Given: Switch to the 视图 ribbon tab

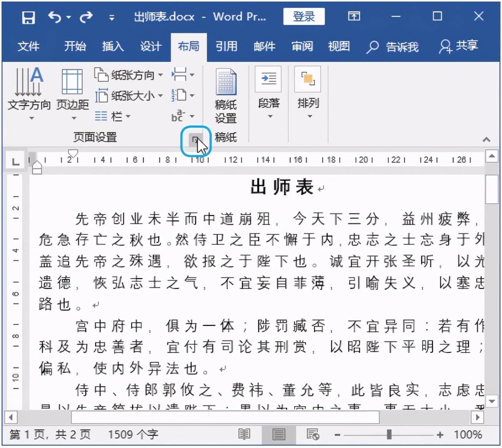Looking at the screenshot, I should [x=338, y=46].
